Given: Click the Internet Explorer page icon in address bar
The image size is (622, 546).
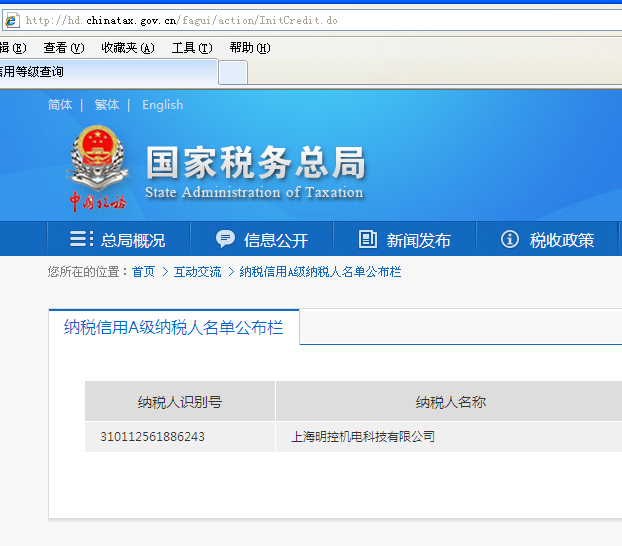Looking at the screenshot, I should tap(12, 20).
